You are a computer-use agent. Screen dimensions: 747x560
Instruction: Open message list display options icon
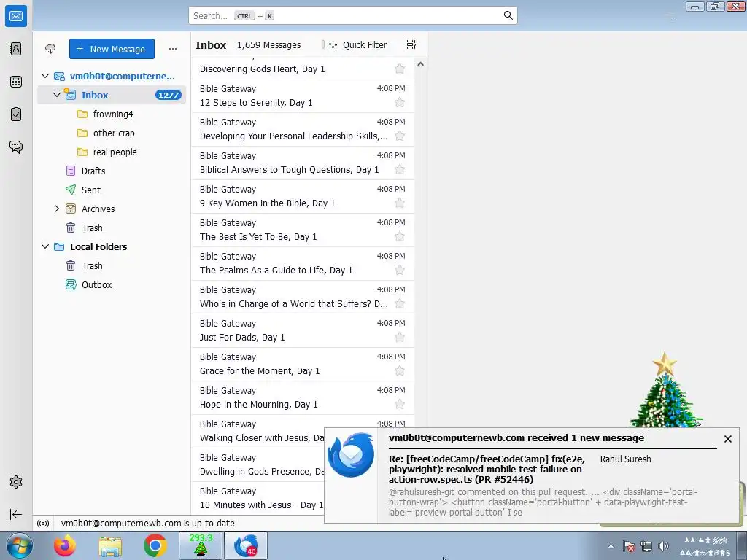click(411, 44)
